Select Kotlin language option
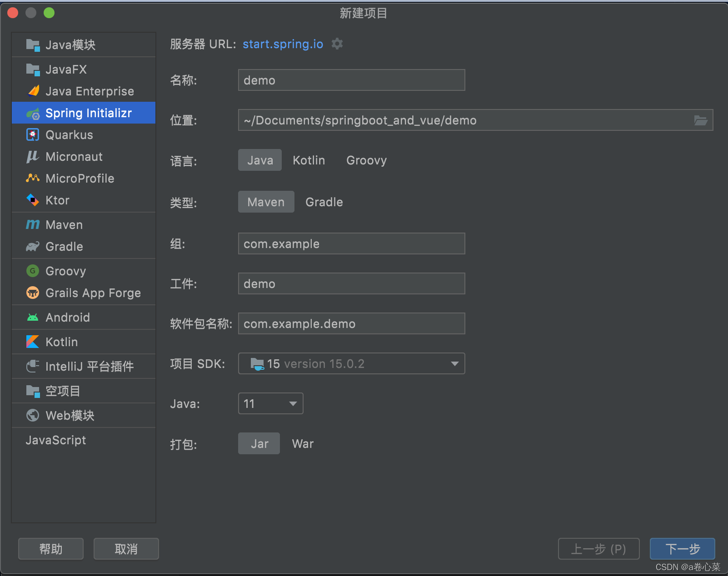 pos(309,160)
